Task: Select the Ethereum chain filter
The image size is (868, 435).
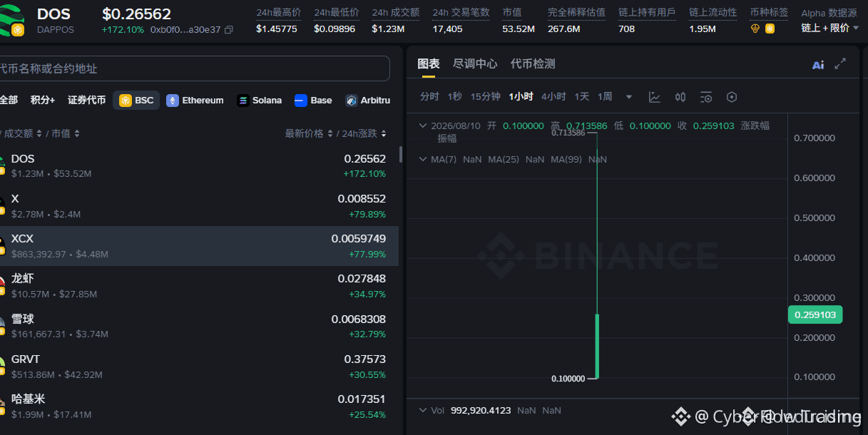Action: pos(195,101)
